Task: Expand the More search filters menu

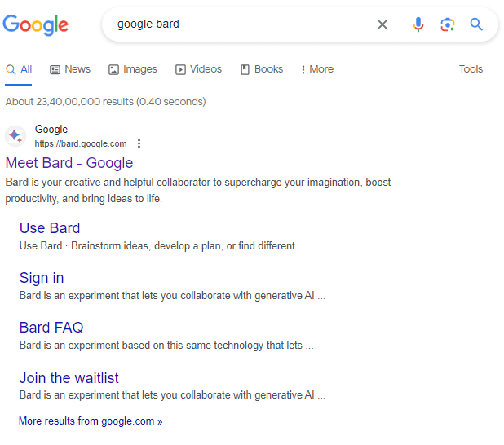Action: (x=317, y=69)
